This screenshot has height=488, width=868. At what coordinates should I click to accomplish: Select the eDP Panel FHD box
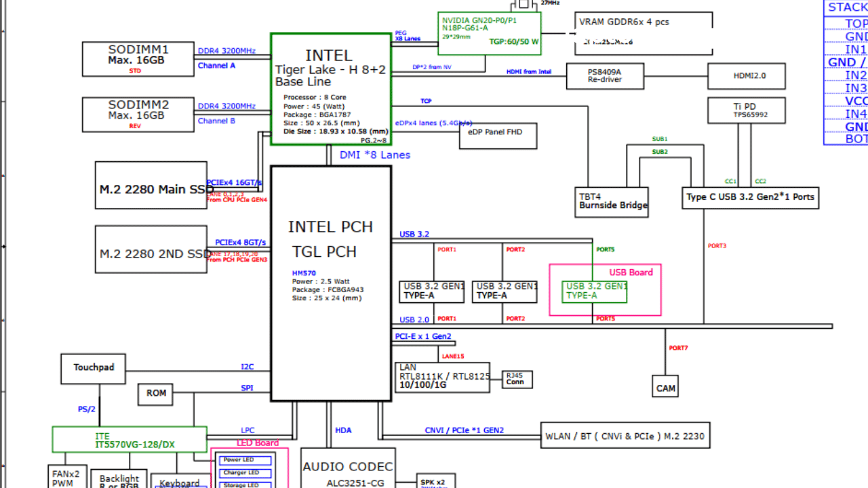pos(498,136)
